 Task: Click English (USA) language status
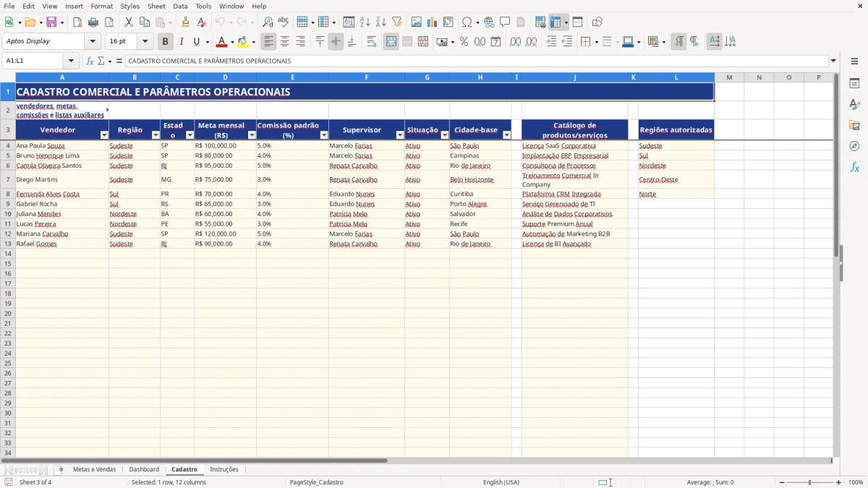[x=501, y=482]
